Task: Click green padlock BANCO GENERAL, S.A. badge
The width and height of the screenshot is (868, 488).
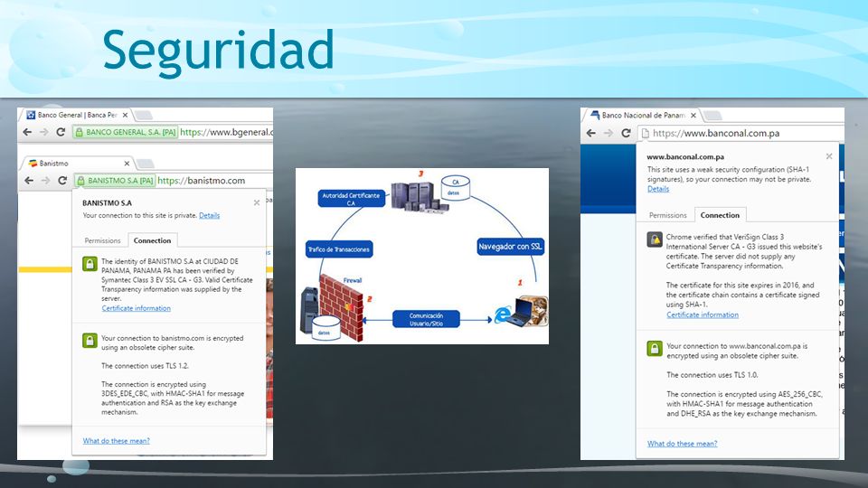Action: point(125,132)
